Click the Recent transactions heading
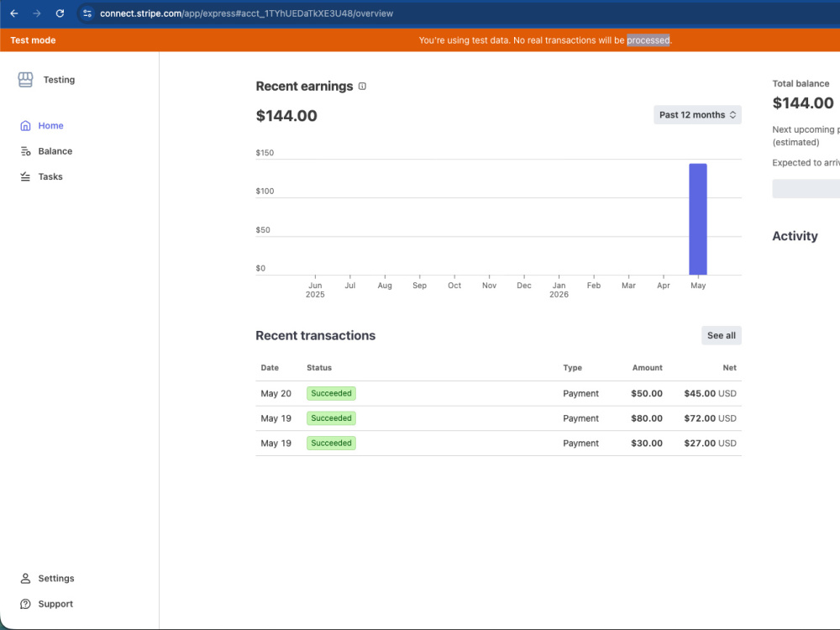Image resolution: width=840 pixels, height=630 pixels. (315, 336)
